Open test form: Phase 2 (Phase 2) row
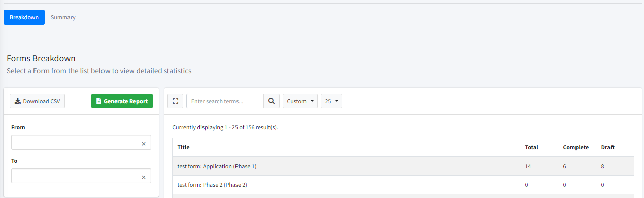Viewport: 644px width, 198px height. point(403,185)
